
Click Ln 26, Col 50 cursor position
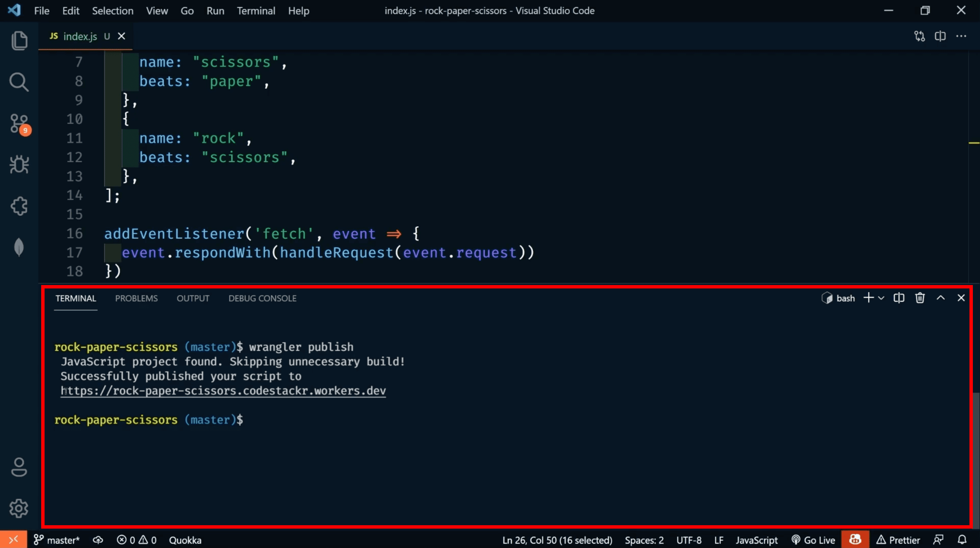(x=557, y=540)
